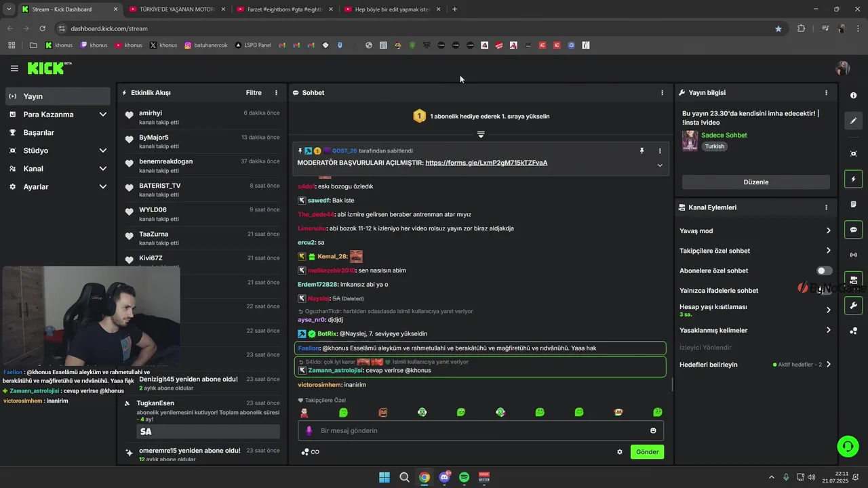This screenshot has height=488, width=868.
Task: Toggle Abonelere özel sohbet switch
Action: click(x=824, y=270)
